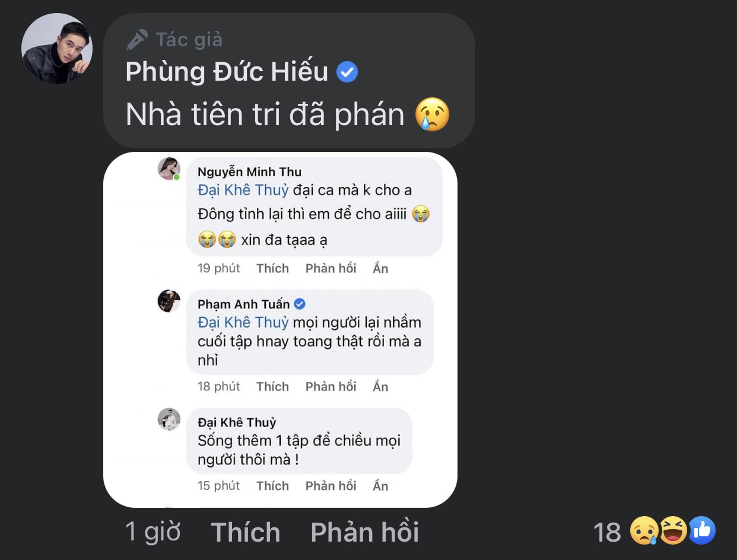The image size is (737, 560).
Task: Click the blue verified badge beside Phùng Đức Hiếu
Action: [347, 72]
